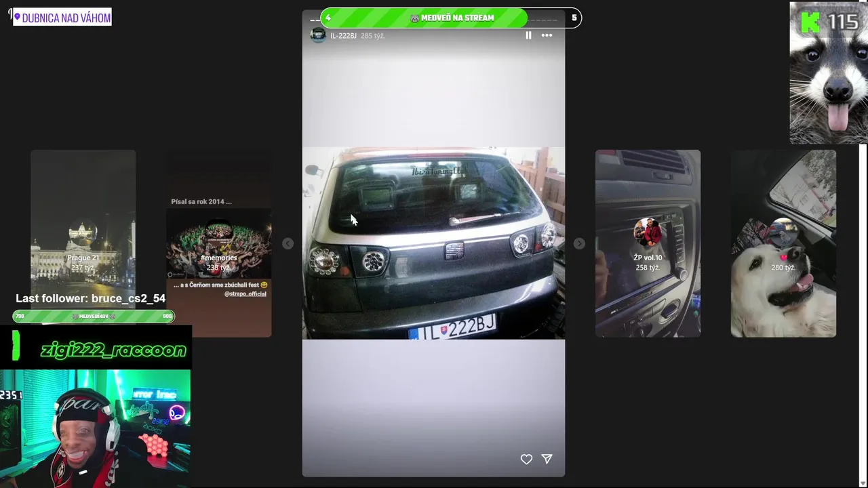868x488 pixels.
Task: Click the Písal sa rok 2014 caption
Action: coord(201,201)
